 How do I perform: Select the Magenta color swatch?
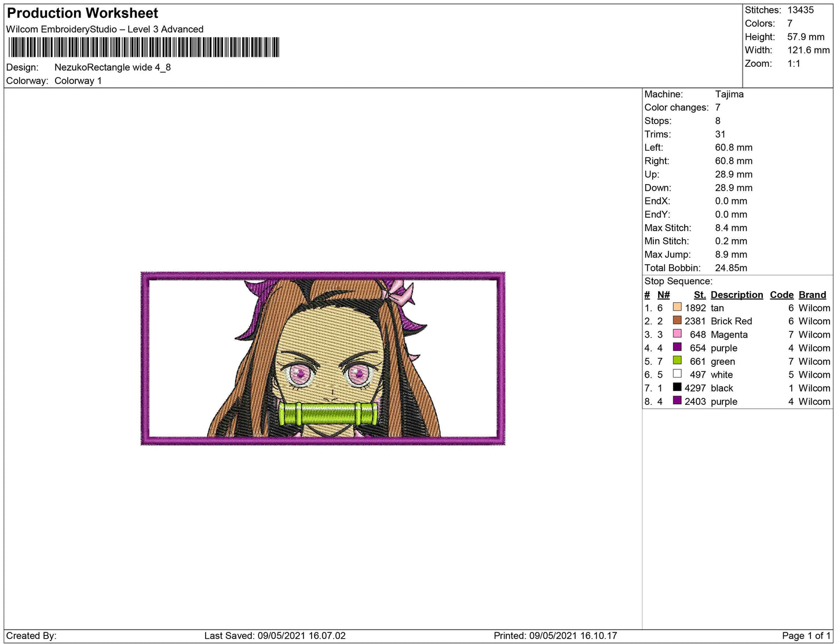[x=677, y=334]
